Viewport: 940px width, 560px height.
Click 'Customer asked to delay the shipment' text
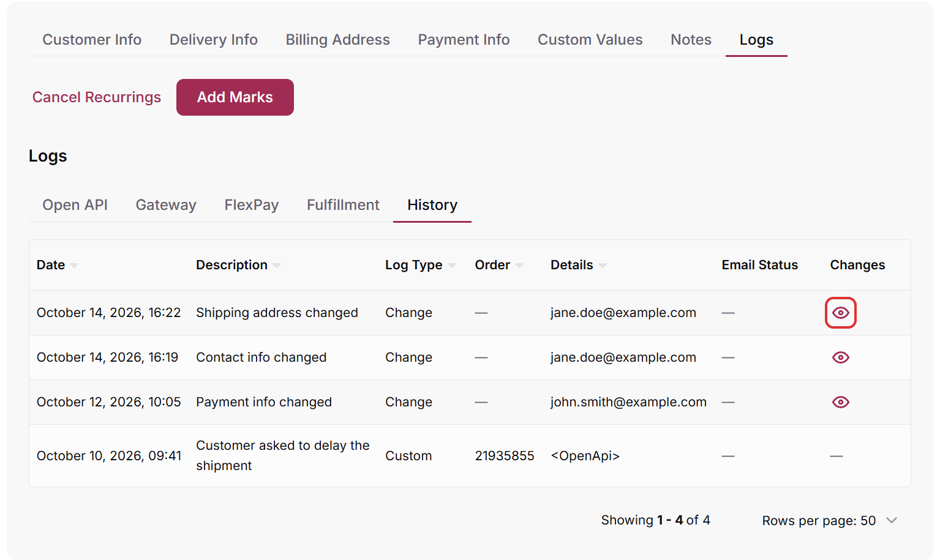click(x=283, y=455)
